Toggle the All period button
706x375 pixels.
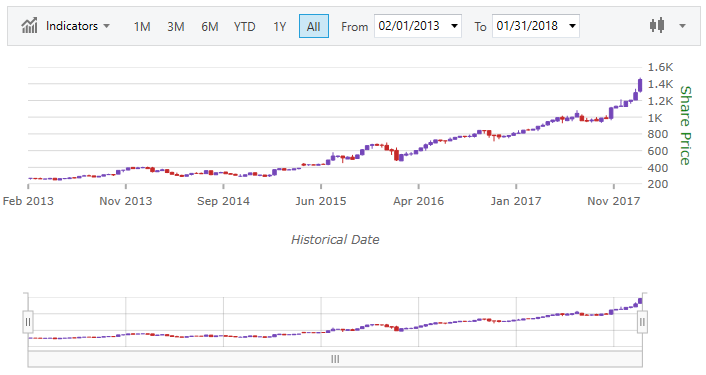point(314,26)
